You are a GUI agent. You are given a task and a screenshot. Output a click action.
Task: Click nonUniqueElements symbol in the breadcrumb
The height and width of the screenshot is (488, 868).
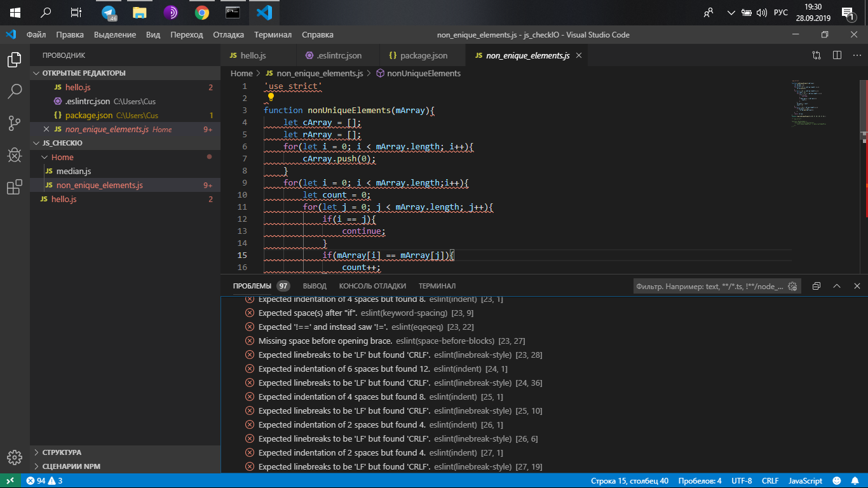pyautogui.click(x=424, y=73)
